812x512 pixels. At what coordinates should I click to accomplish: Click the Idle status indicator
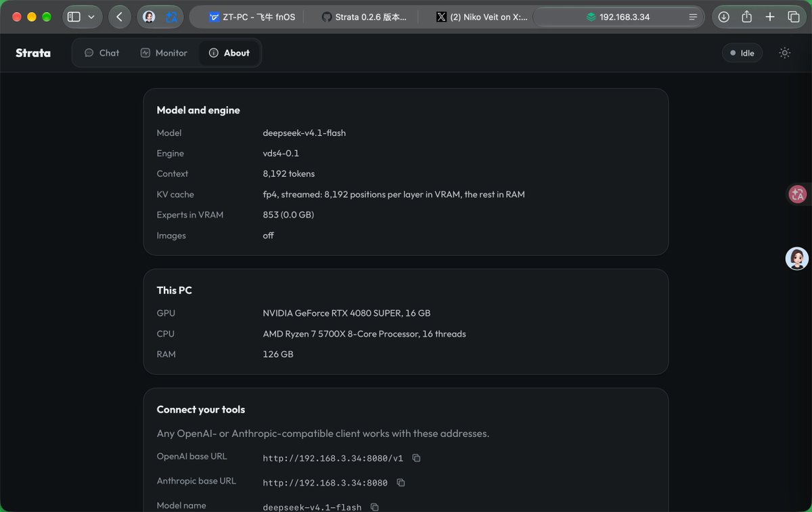[x=742, y=53]
